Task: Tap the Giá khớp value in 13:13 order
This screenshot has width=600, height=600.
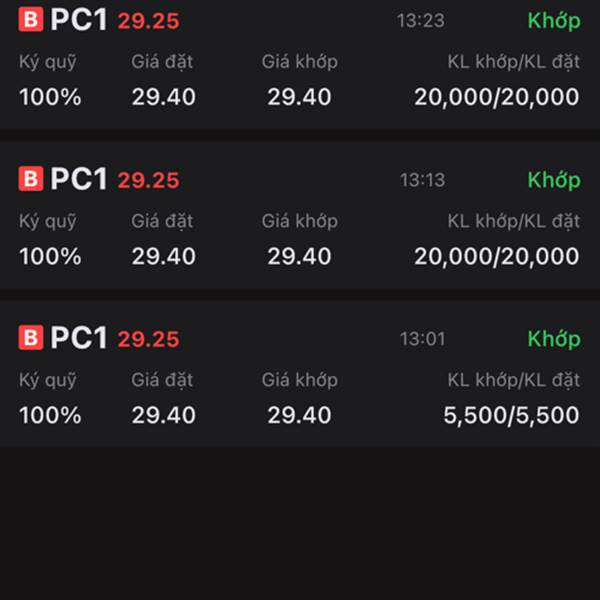Action: [299, 256]
